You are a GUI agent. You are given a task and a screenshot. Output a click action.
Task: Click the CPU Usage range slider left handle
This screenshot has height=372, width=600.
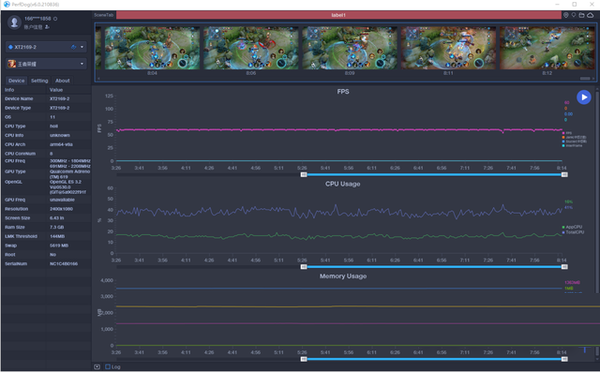[x=303, y=267]
